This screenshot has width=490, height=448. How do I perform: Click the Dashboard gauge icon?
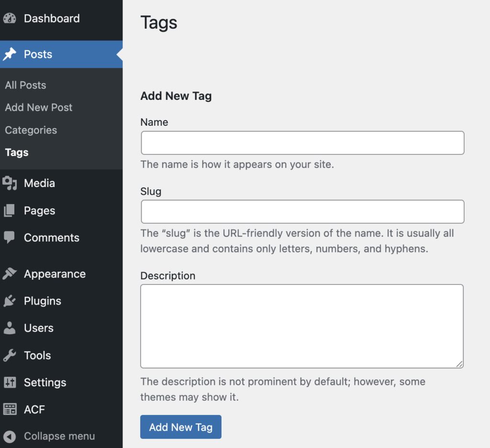point(10,19)
